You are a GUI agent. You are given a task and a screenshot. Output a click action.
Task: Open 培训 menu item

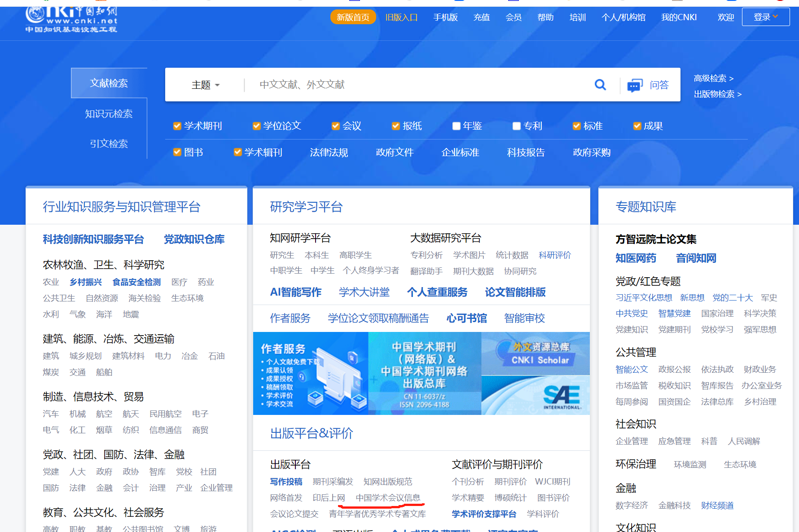(x=578, y=17)
